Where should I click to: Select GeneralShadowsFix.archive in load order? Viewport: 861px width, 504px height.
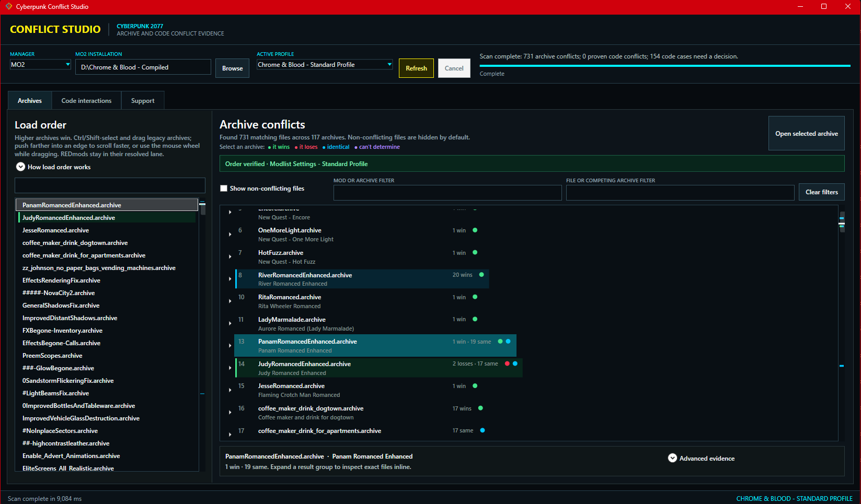click(107, 305)
